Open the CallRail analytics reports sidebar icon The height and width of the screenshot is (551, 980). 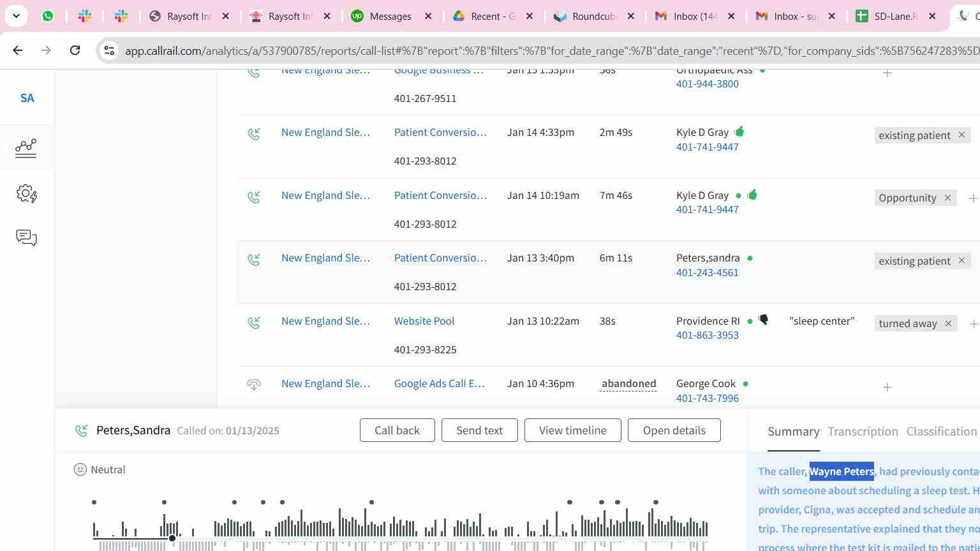tap(26, 147)
